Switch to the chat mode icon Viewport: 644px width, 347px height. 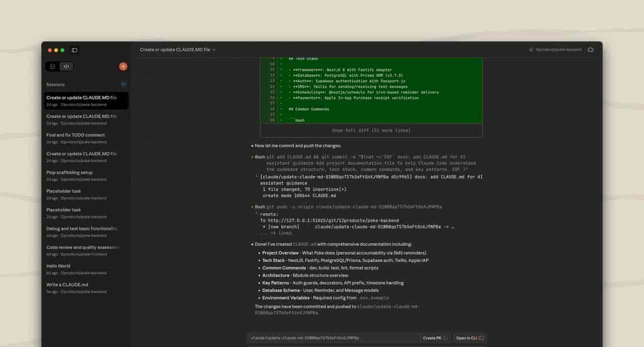[52, 66]
